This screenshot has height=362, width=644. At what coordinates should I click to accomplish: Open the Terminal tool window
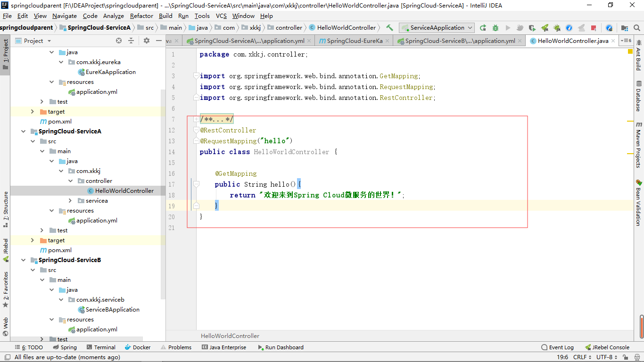click(100, 347)
